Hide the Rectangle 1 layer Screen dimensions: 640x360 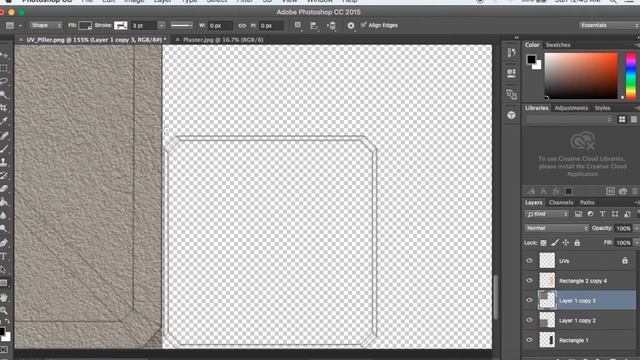click(x=529, y=340)
